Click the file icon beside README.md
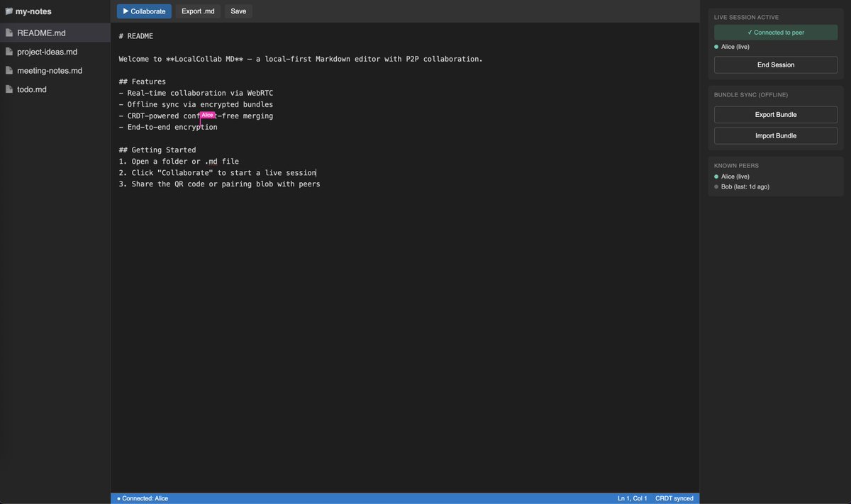Viewport: 851px width, 504px height. click(x=9, y=33)
